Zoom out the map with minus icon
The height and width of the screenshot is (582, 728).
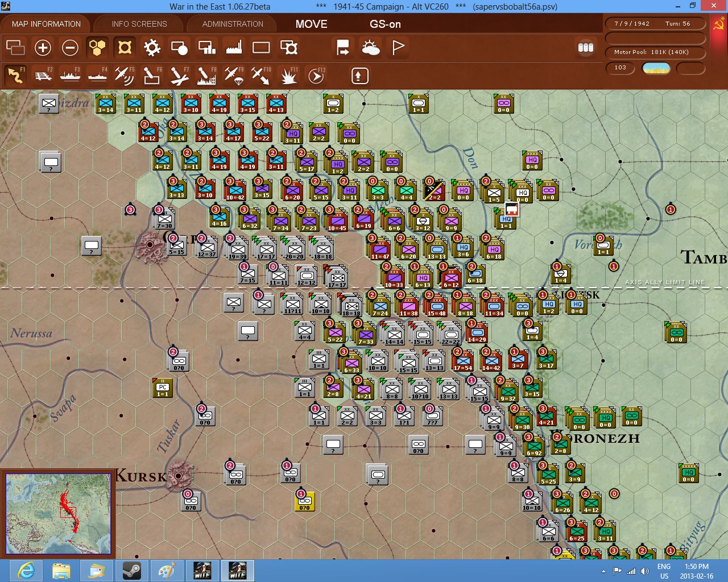(x=70, y=47)
